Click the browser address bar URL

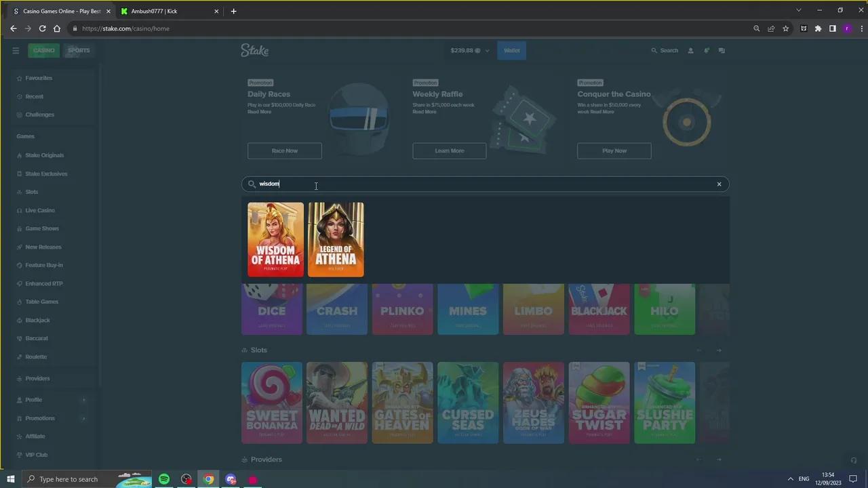(126, 28)
